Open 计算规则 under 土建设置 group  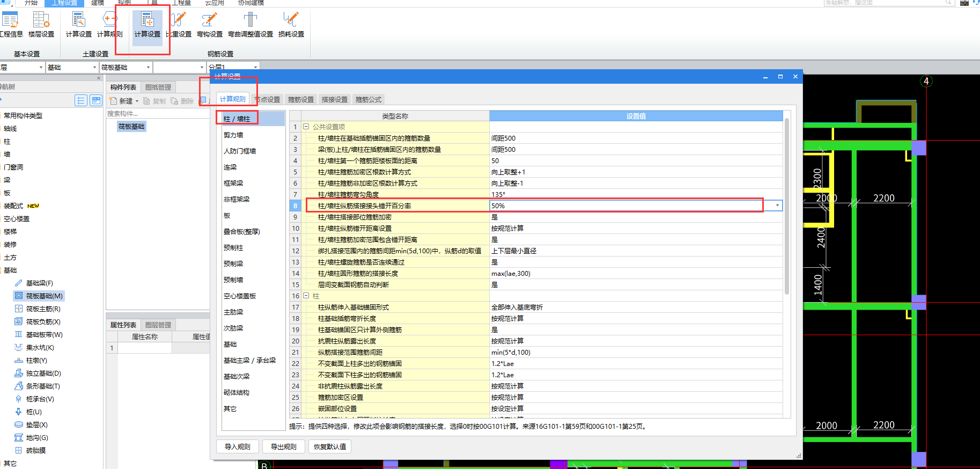pyautogui.click(x=109, y=25)
